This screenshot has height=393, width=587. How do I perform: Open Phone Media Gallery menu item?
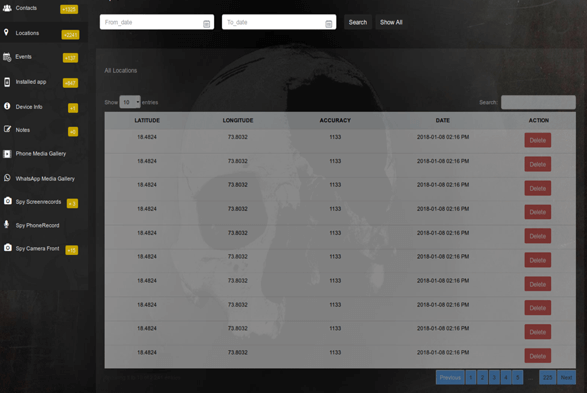point(40,153)
